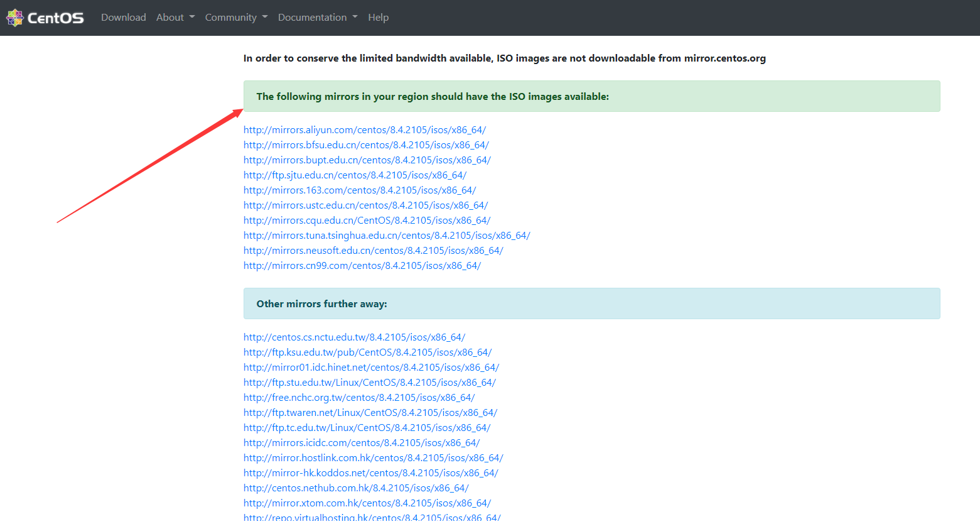Open the mirrors.cn99.com mirror link
Viewport: 980px width, 524px height.
click(x=362, y=266)
